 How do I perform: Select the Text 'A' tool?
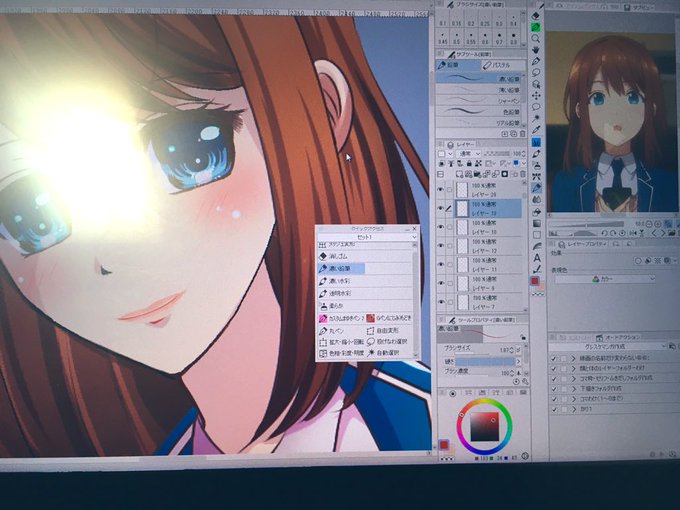click(537, 258)
